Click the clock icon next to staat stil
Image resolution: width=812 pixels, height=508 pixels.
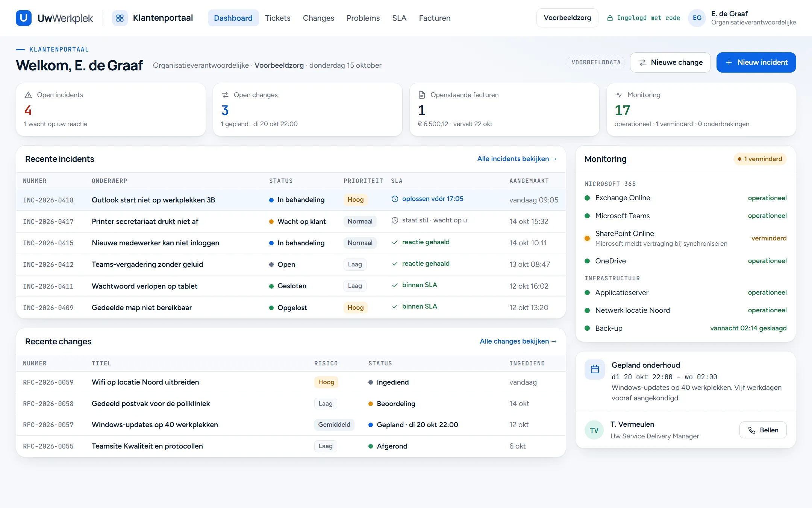395,220
